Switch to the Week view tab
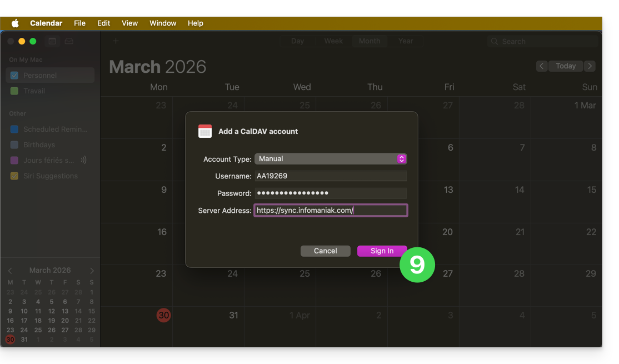The image size is (619, 364). pyautogui.click(x=333, y=41)
